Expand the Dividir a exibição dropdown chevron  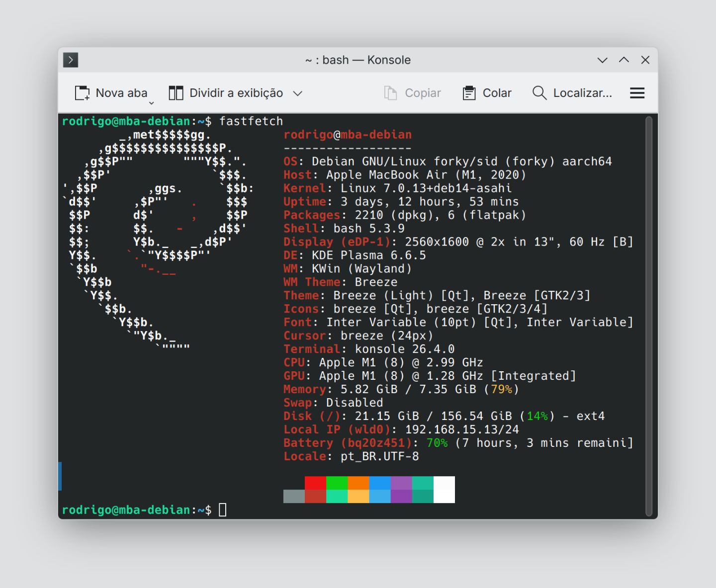298,93
